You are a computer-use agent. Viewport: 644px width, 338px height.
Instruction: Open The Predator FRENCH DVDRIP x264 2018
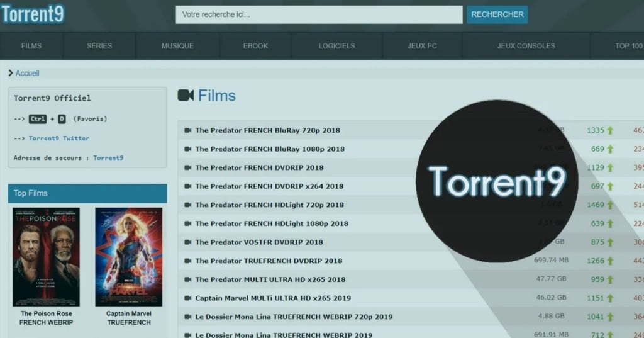click(269, 186)
